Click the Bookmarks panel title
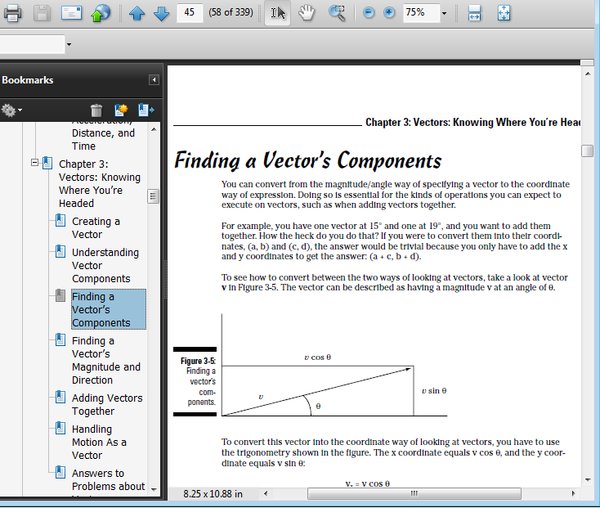 point(28,80)
